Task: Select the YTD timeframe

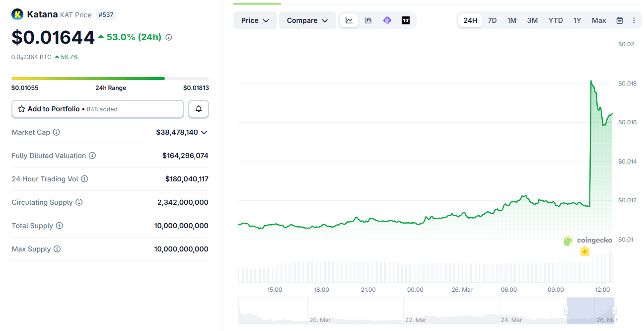Action: (x=556, y=20)
